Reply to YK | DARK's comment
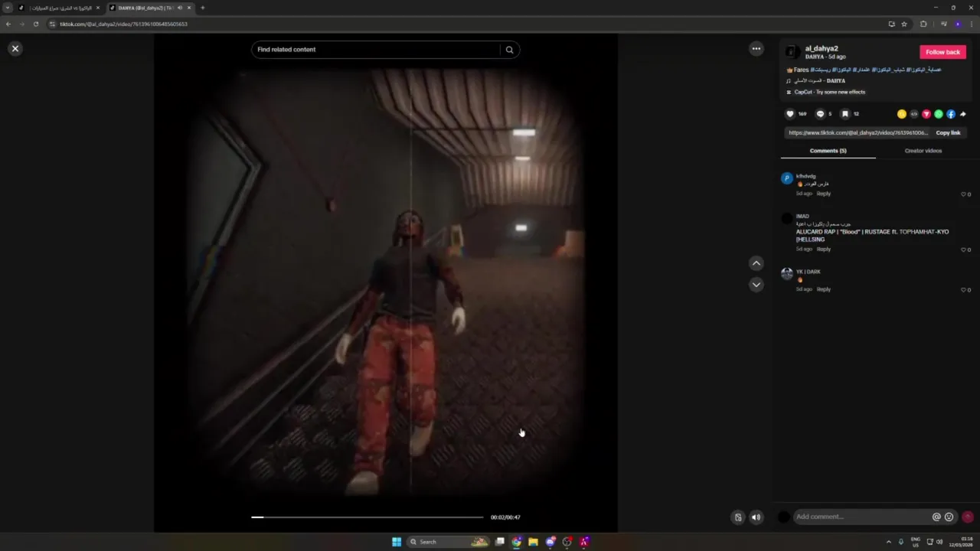The height and width of the screenshot is (551, 980). [823, 289]
